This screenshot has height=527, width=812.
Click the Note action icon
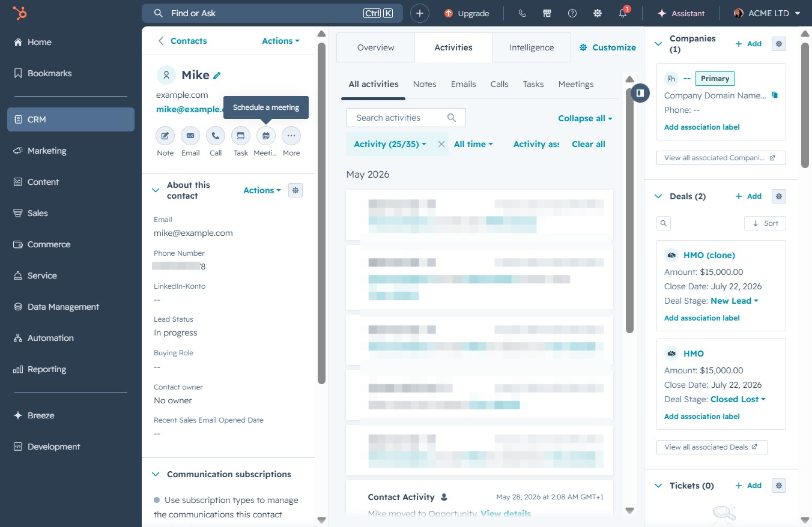[x=165, y=136]
